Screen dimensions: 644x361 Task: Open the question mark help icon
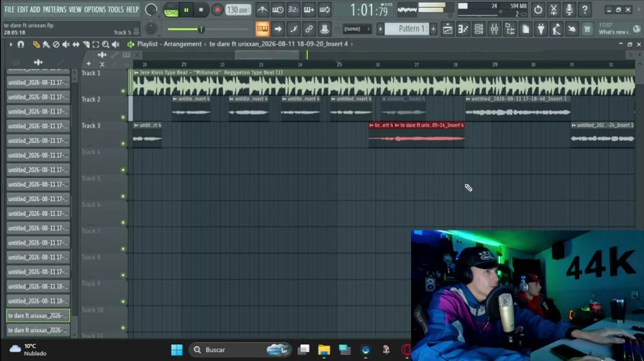(585, 10)
